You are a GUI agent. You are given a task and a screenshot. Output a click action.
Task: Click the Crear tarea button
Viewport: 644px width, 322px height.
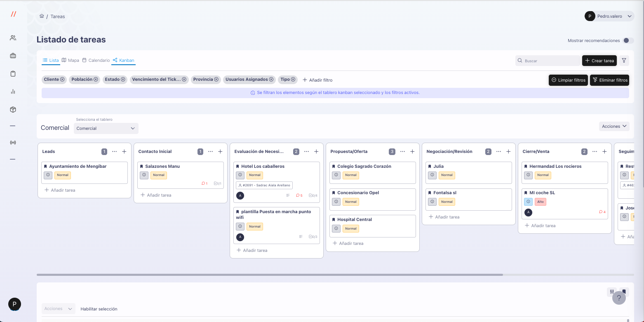tap(599, 61)
